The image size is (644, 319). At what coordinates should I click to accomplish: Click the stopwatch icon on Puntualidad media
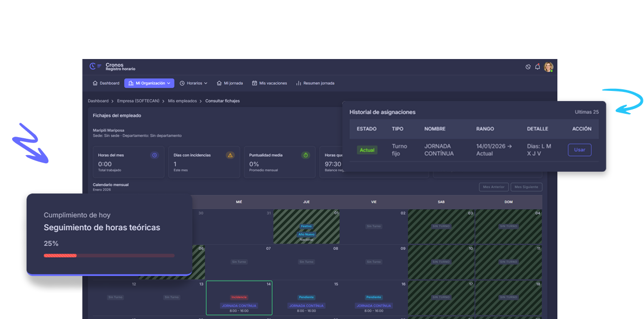coord(306,155)
